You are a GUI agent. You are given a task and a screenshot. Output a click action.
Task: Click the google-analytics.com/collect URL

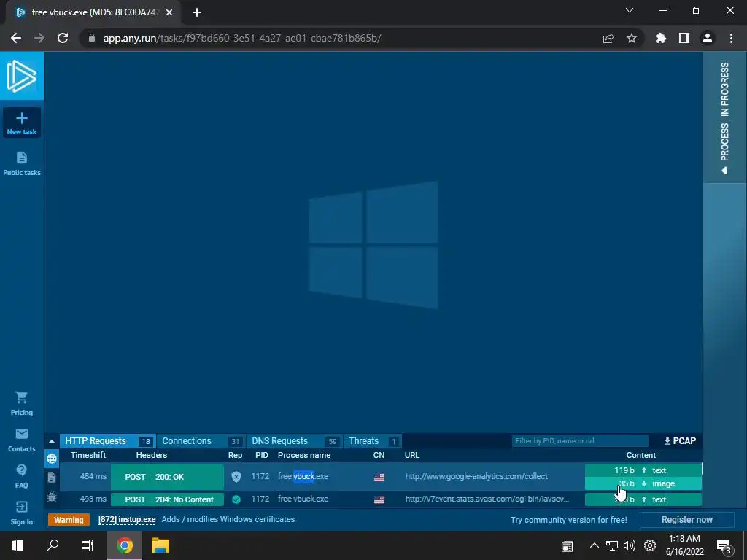[x=476, y=476]
